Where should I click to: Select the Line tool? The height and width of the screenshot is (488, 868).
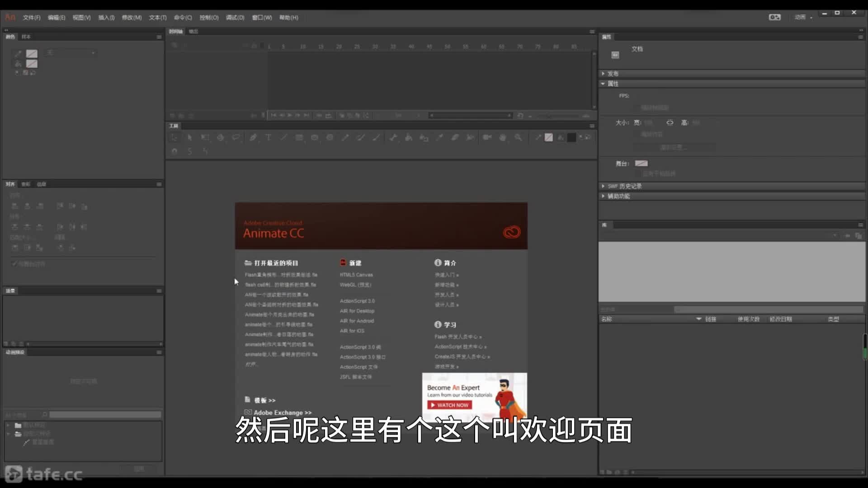284,137
